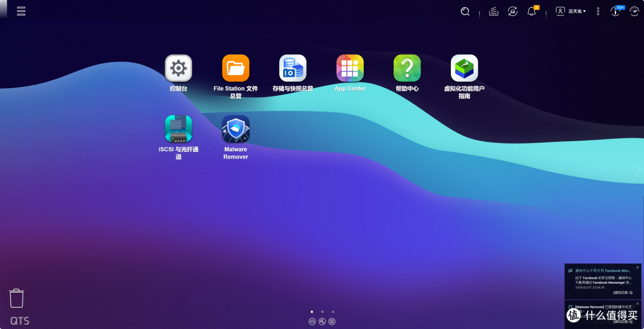The height and width of the screenshot is (329, 644).
Task: Click the '2024/02/07 22:04:36' notification timestamp
Action: [x=589, y=287]
